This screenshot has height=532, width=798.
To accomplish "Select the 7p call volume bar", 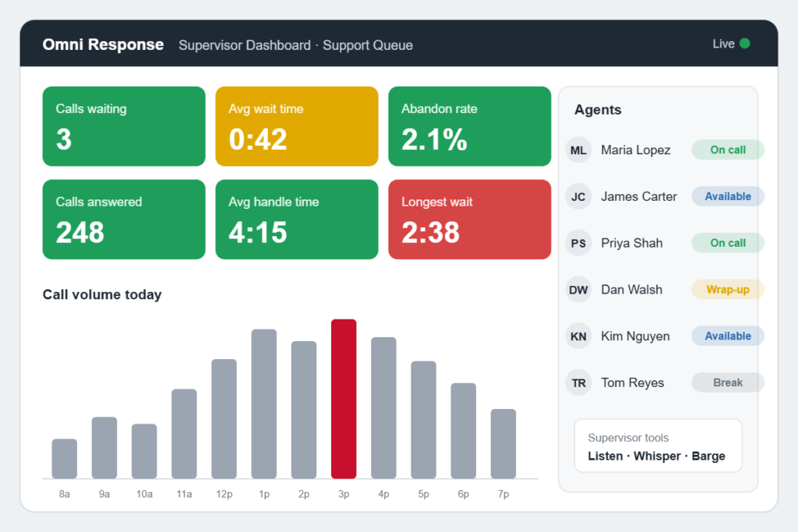I will 503,444.
